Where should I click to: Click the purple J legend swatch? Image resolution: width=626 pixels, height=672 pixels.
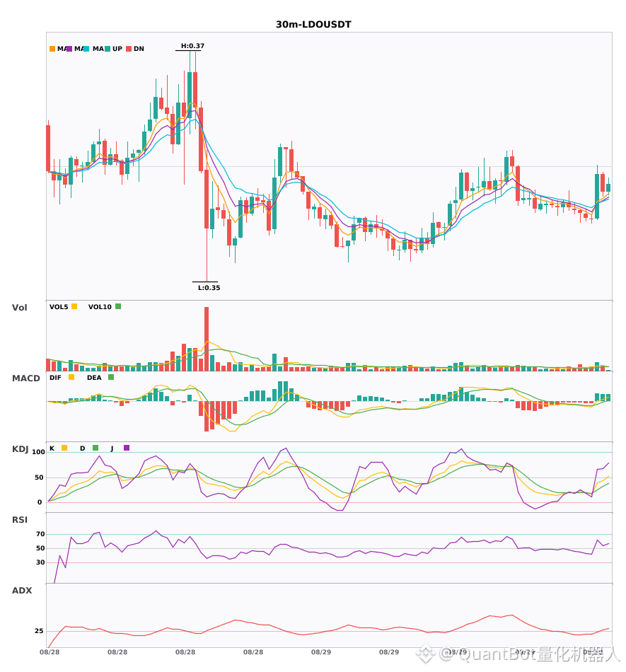(x=127, y=448)
